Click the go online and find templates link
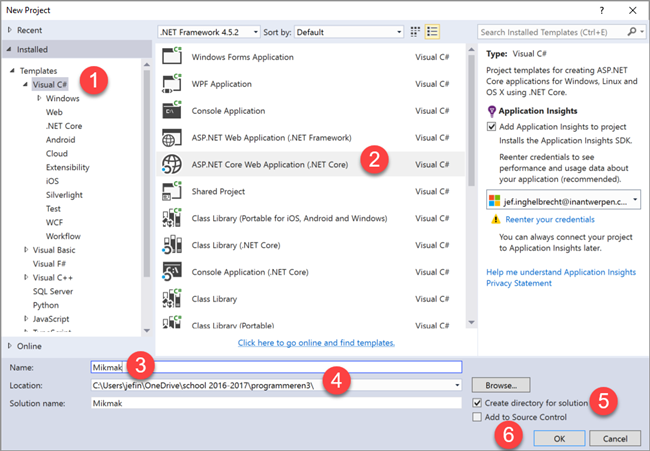The image size is (650, 451). (316, 342)
